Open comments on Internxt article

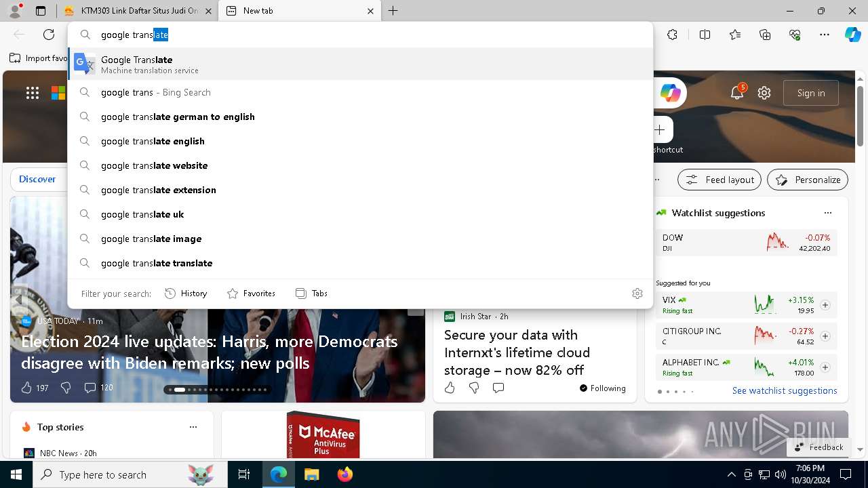click(x=498, y=388)
